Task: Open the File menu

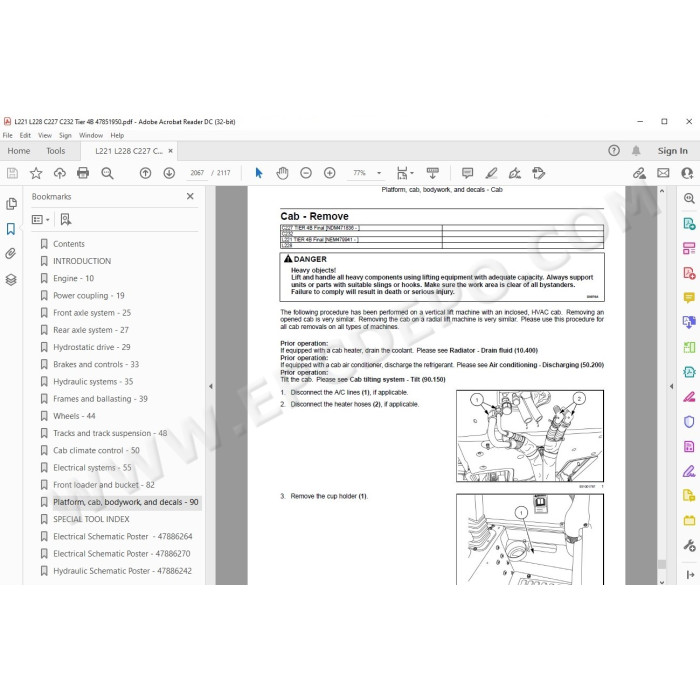Action: [8, 135]
